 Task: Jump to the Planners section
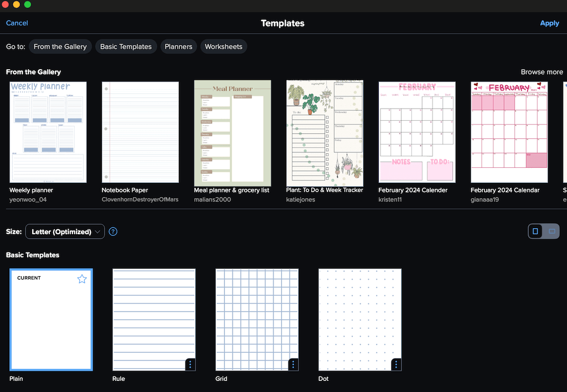pyautogui.click(x=178, y=47)
